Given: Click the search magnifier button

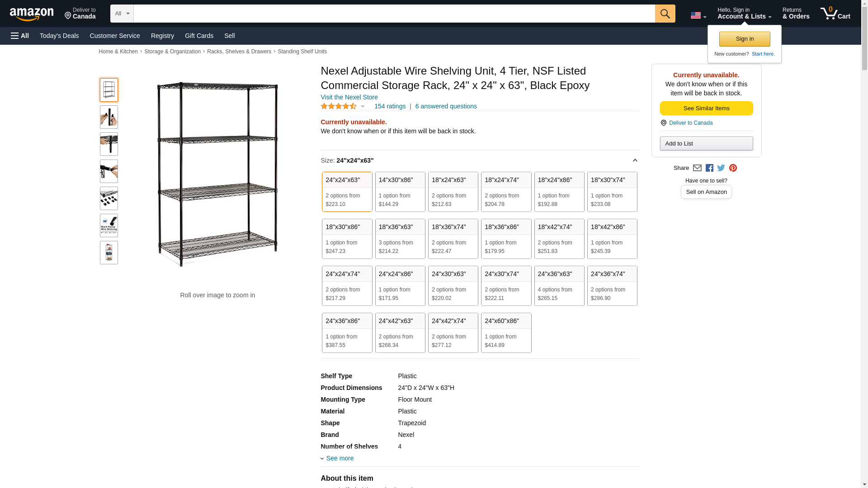Looking at the screenshot, I should coord(665,14).
